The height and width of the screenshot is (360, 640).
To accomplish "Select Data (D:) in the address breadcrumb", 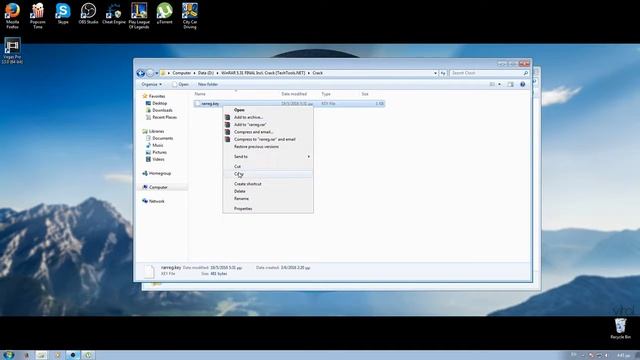I will tap(206, 73).
